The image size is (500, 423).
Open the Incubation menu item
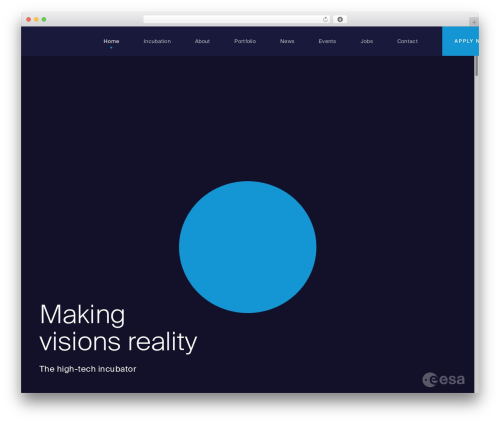pos(157,41)
